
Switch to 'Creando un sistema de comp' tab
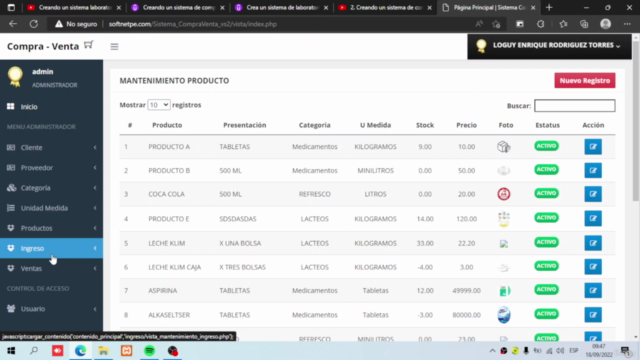[x=178, y=7]
